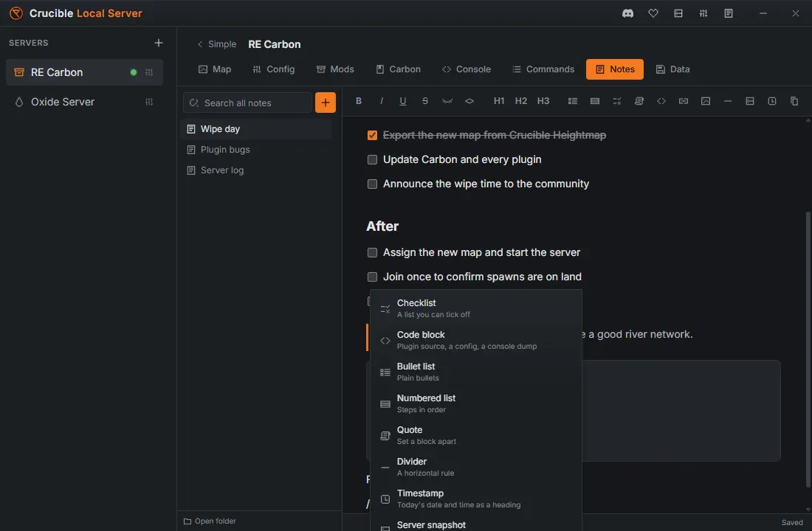812x531 pixels.
Task: Choose Checklist from the slash menu
Action: [x=476, y=308]
